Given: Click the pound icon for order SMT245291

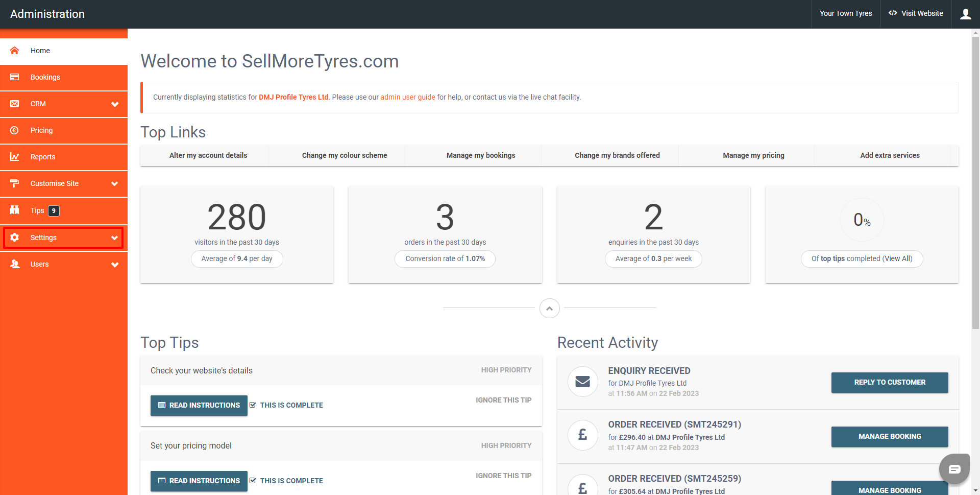Looking at the screenshot, I should tap(582, 435).
